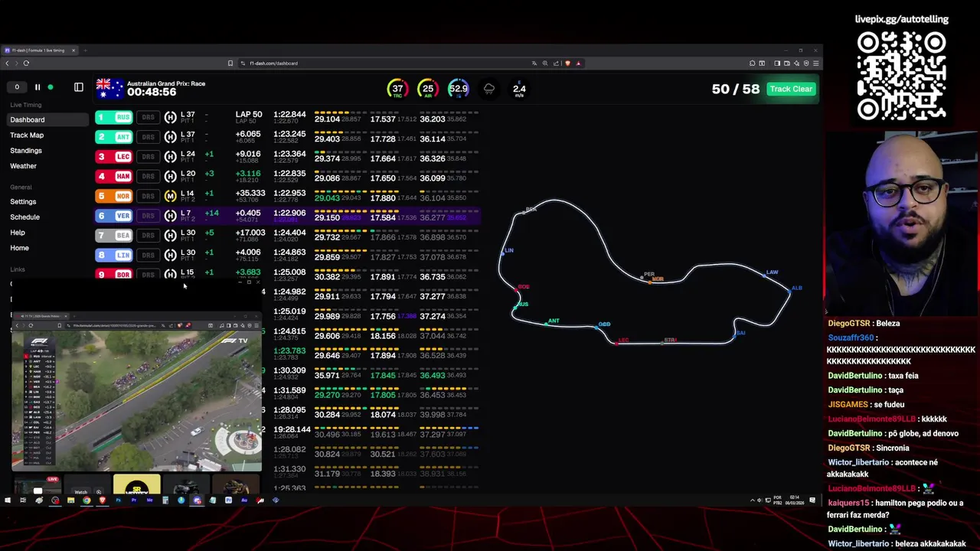Click the track temperature gauge 37
The width and height of the screenshot is (980, 551).
(397, 89)
